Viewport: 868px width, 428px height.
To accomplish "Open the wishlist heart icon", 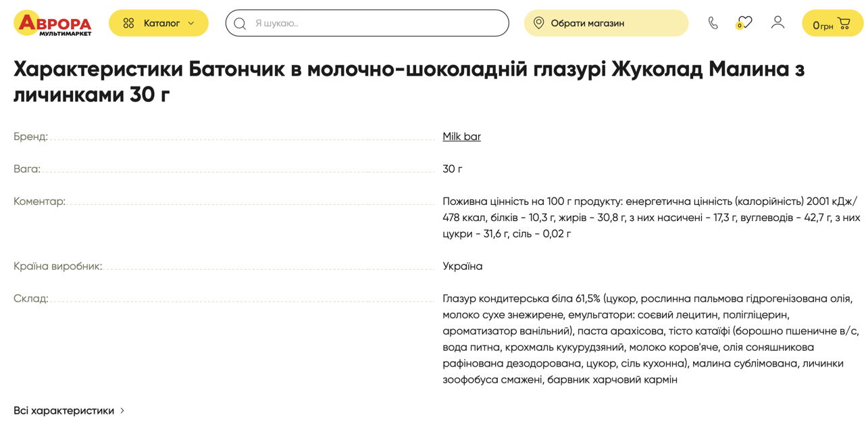I will click(x=745, y=22).
